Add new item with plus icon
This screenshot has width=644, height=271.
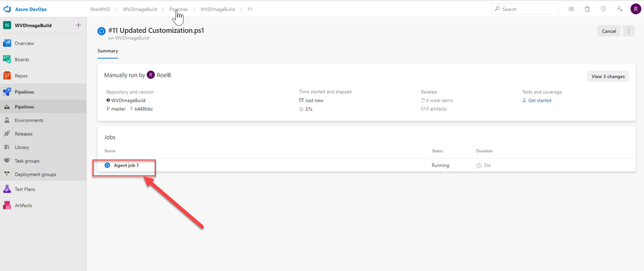pos(79,26)
